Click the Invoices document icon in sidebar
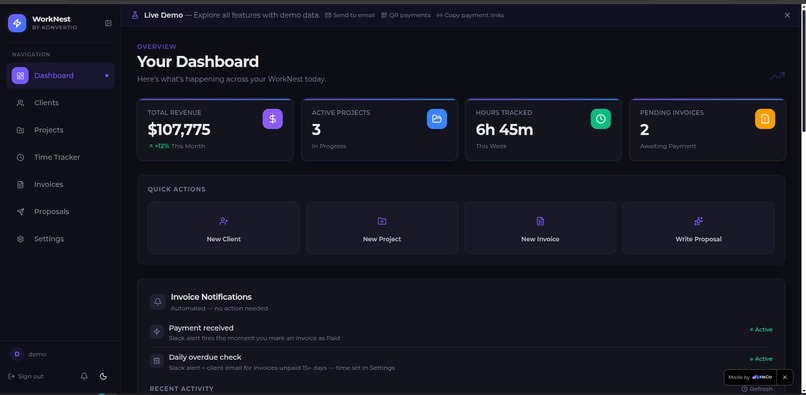 21,185
